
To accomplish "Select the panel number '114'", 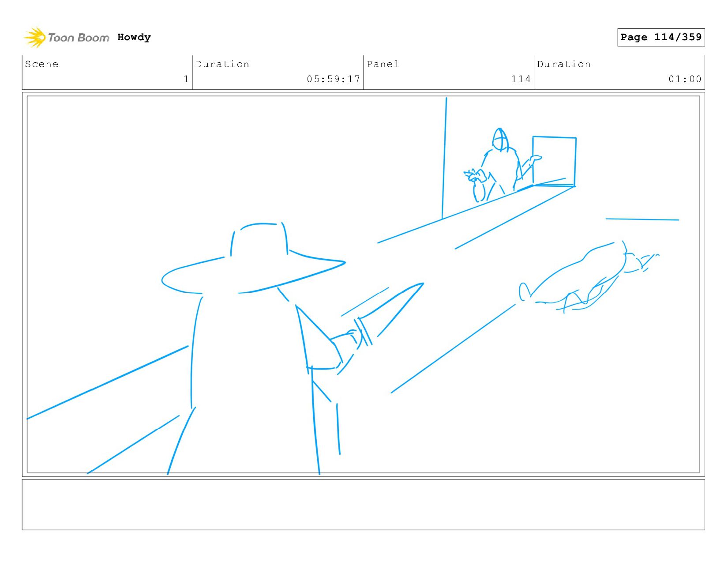I will pyautogui.click(x=521, y=79).
